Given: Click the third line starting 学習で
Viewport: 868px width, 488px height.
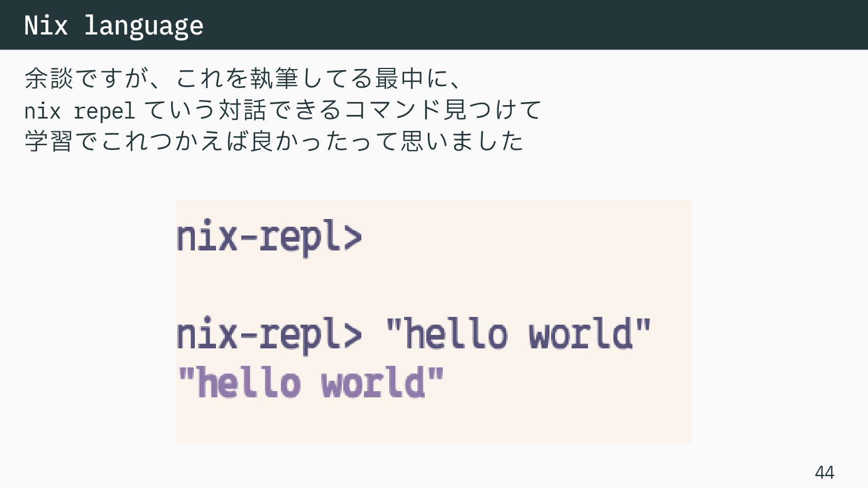Looking at the screenshot, I should [274, 141].
